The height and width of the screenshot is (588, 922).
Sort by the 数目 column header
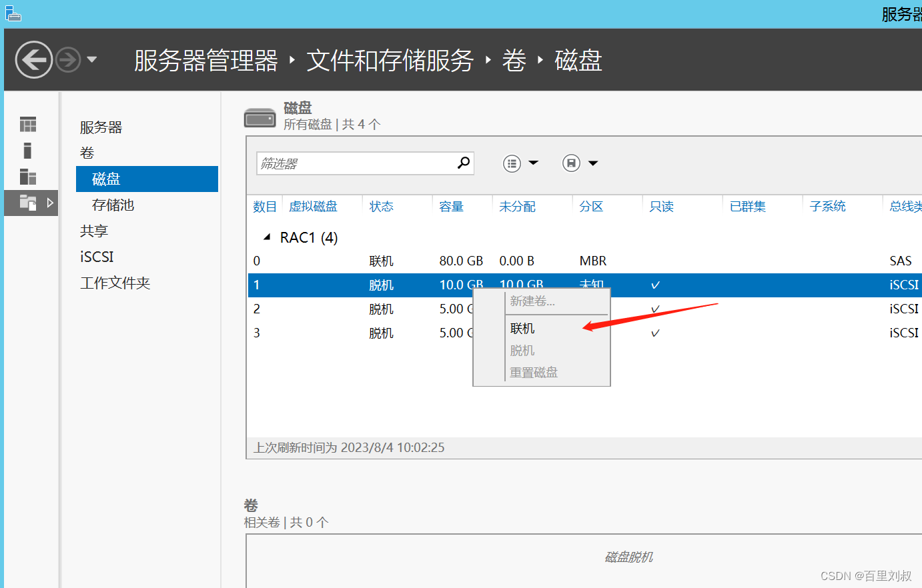point(264,207)
